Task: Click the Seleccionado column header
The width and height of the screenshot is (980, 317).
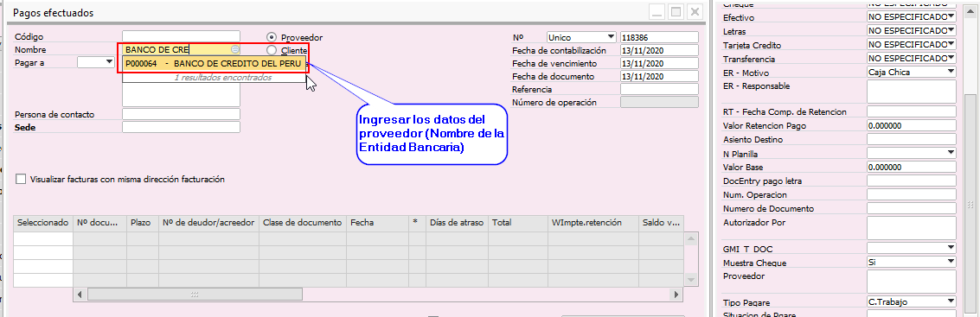Action: pyautogui.click(x=43, y=223)
